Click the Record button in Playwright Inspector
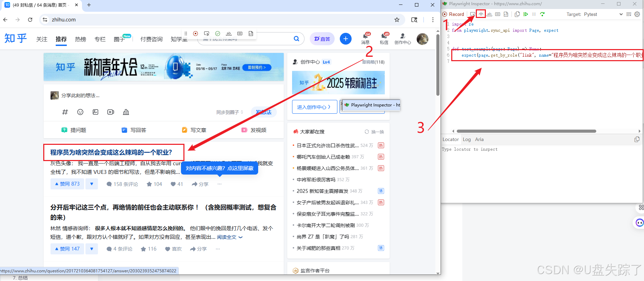 click(x=453, y=14)
